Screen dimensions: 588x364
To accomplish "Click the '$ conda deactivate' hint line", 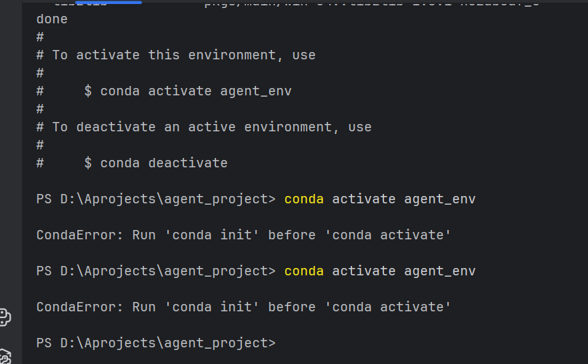I will point(156,163).
